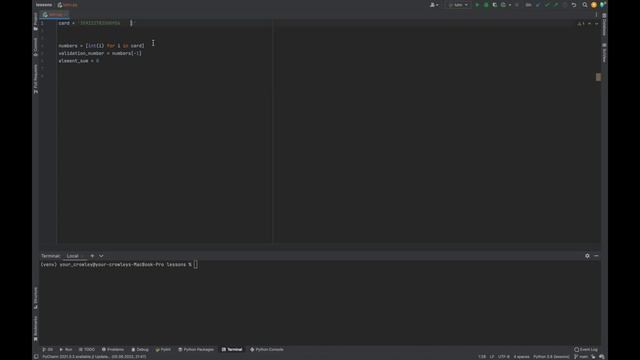Open the editor tabs more-options menu

click(596, 15)
